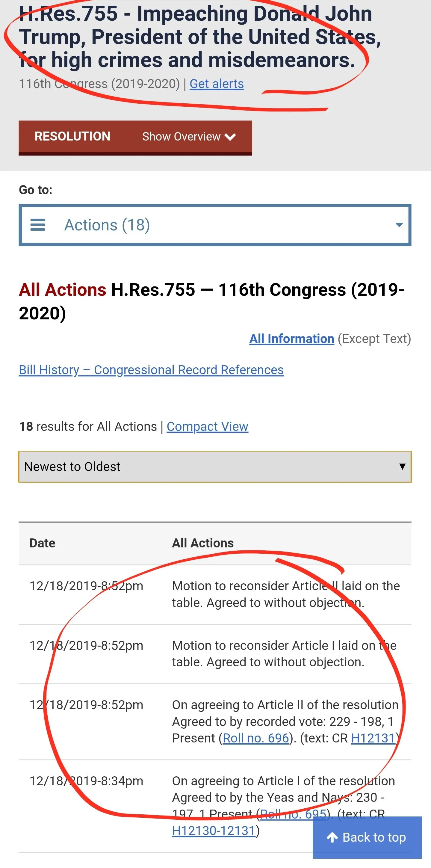Open Bill History – Congressional Record References
The height and width of the screenshot is (868, 431).
click(x=151, y=370)
